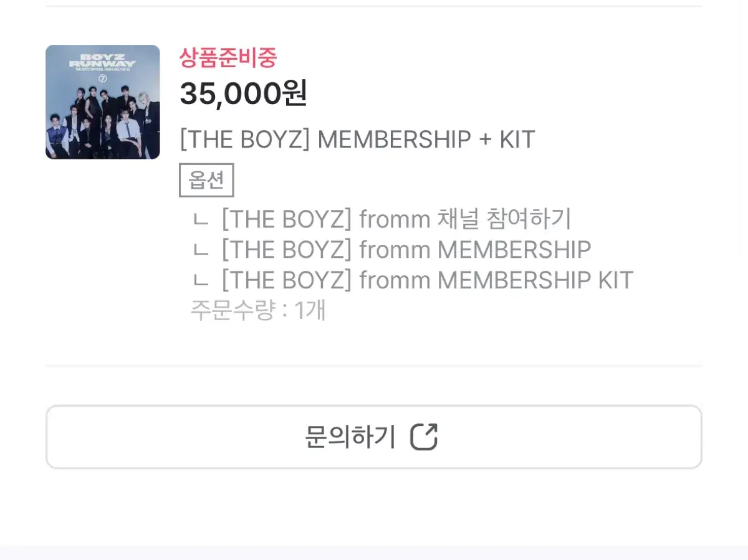
Task: Click the ㄴ marker before fromm 채널 참여하기
Action: tap(200, 220)
